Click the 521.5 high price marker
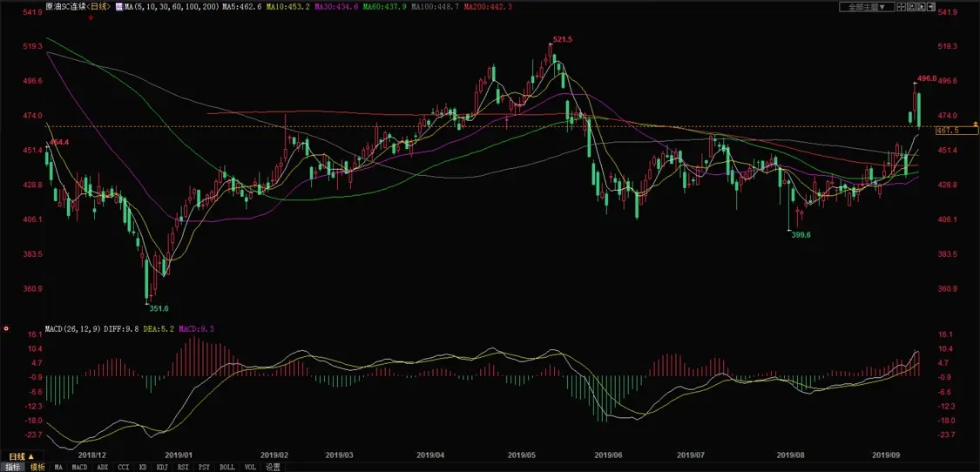Image resolution: width=980 pixels, height=472 pixels. point(563,39)
